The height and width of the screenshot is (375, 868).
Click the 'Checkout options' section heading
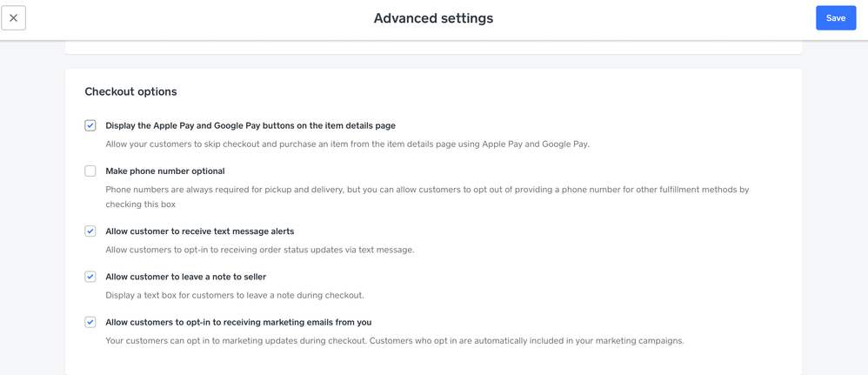pos(130,92)
